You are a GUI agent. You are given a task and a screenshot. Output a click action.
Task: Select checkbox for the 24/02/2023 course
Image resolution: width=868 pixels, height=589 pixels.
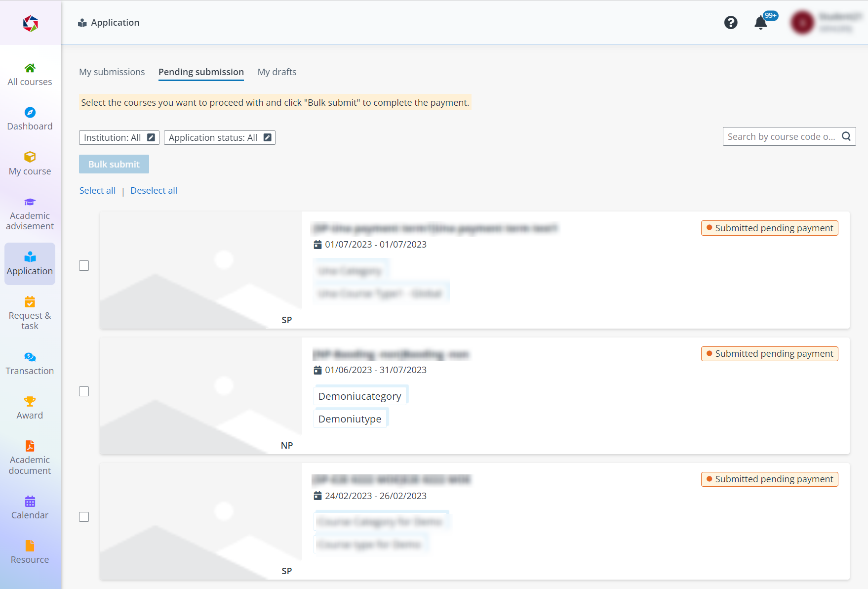tap(84, 517)
